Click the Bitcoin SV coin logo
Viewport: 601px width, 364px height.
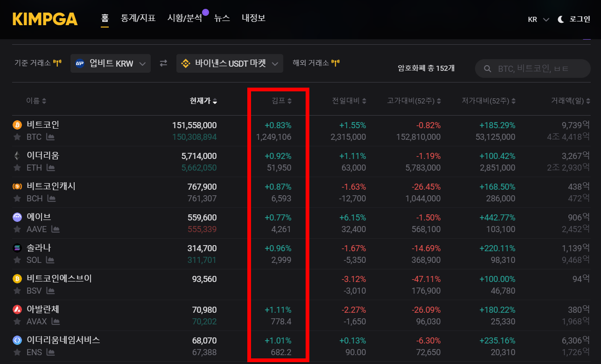(17, 279)
